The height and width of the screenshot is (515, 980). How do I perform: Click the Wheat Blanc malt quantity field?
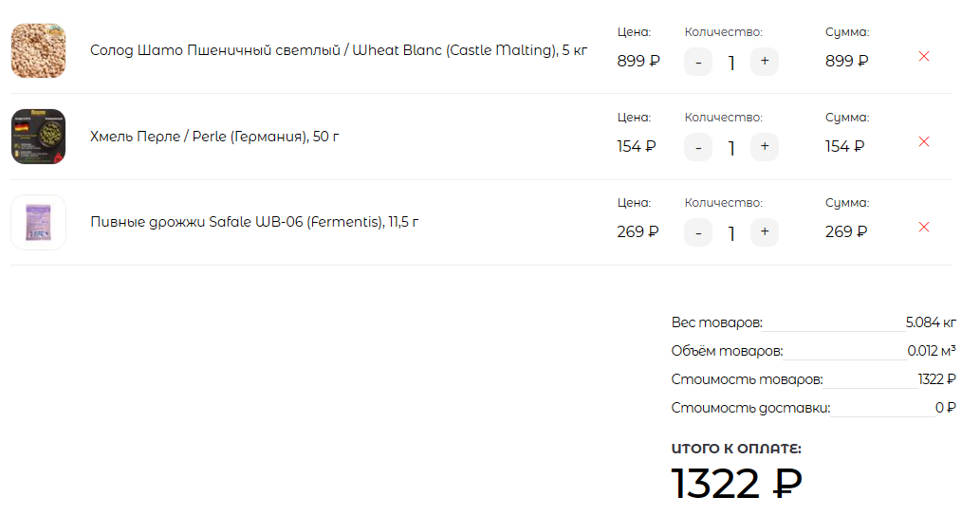point(731,64)
